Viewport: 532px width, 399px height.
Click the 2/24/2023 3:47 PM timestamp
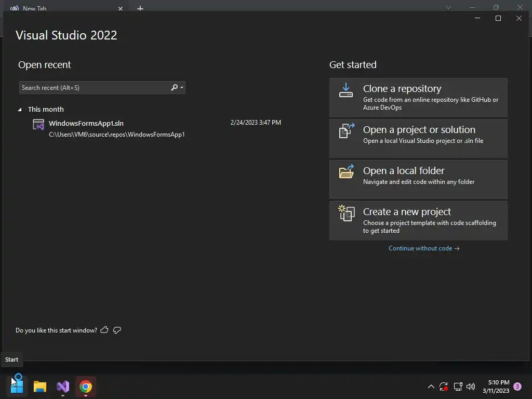pos(256,123)
